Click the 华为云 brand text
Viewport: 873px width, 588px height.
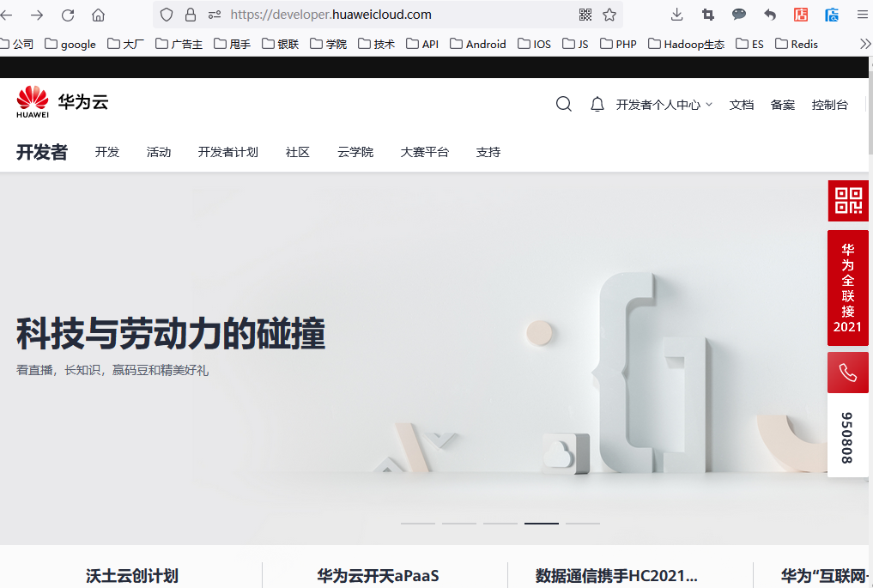83,102
